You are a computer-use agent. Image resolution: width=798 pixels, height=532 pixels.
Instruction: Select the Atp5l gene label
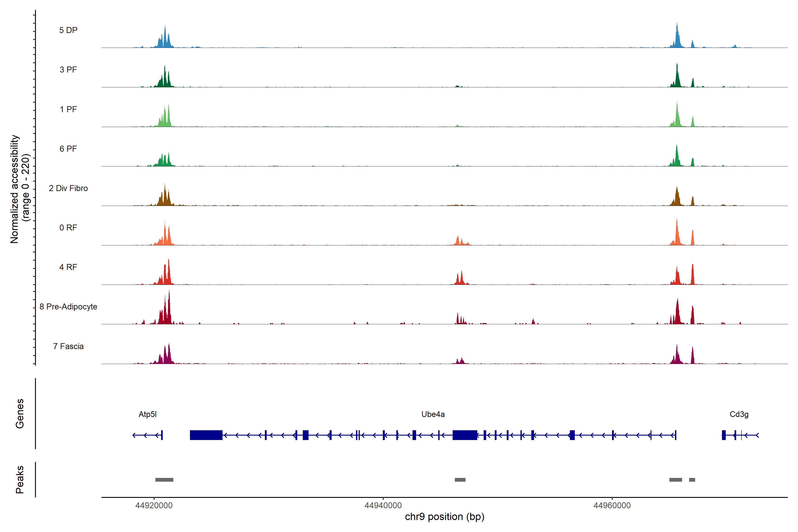point(148,414)
